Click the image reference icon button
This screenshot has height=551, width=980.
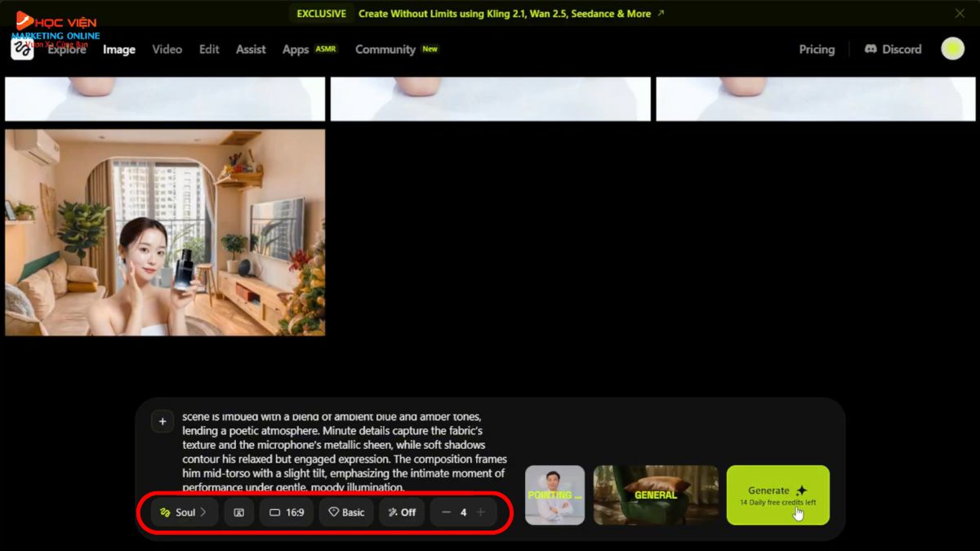(x=238, y=513)
